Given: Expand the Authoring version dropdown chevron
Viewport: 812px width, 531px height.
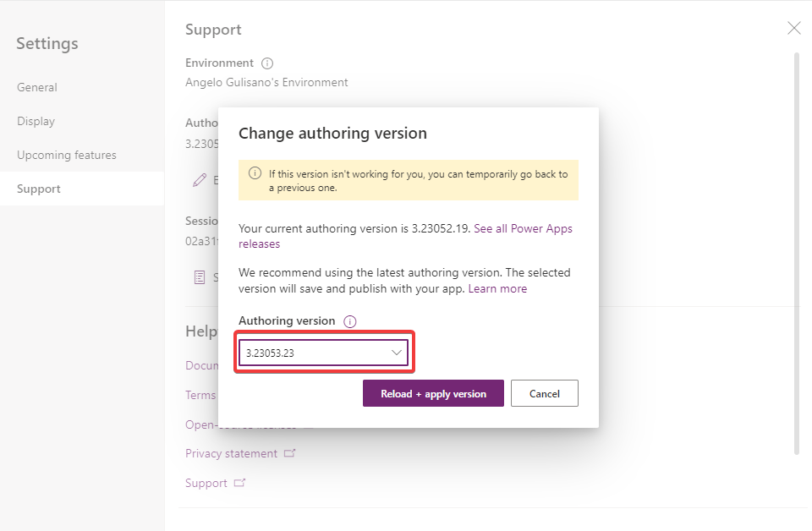Looking at the screenshot, I should tap(397, 353).
